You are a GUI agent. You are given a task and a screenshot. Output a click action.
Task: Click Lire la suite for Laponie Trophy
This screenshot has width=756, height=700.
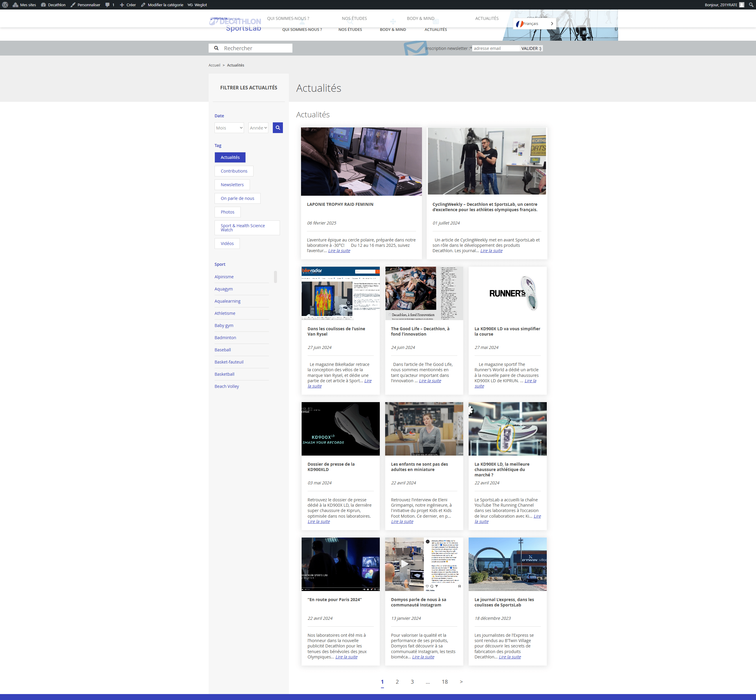(x=339, y=251)
